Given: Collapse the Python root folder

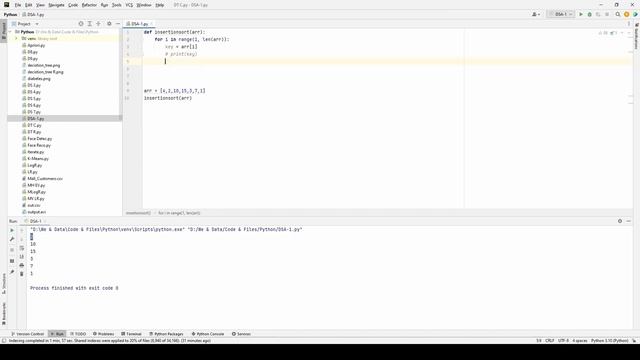Looking at the screenshot, I should [x=10, y=32].
